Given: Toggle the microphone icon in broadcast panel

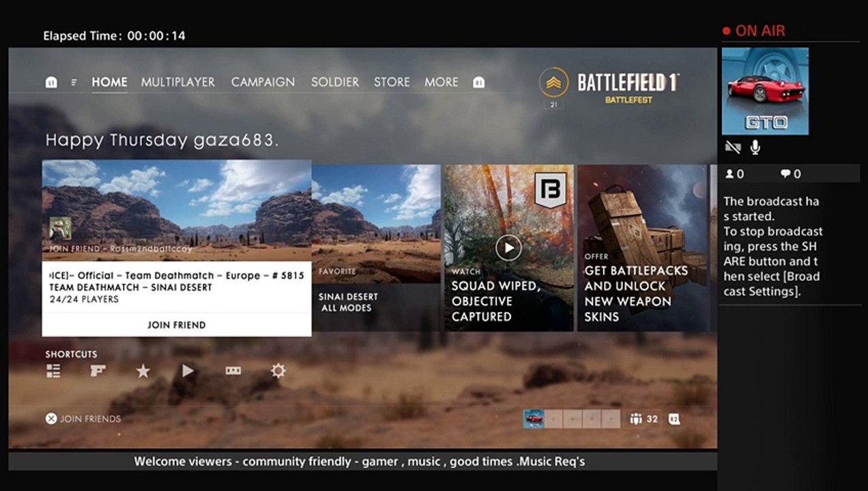Looking at the screenshot, I should tap(755, 147).
